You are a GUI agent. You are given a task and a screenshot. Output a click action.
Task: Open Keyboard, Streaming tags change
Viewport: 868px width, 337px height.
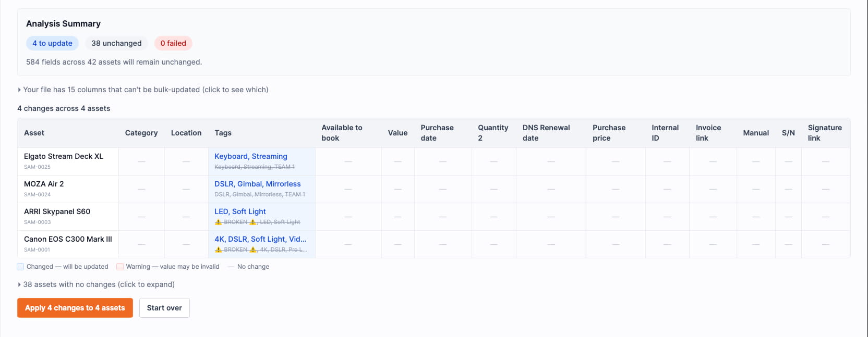[251, 156]
